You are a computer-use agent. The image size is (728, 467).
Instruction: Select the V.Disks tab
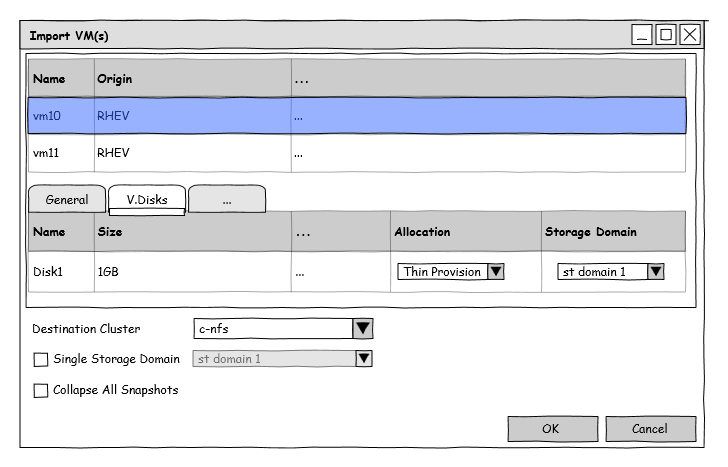tap(146, 200)
